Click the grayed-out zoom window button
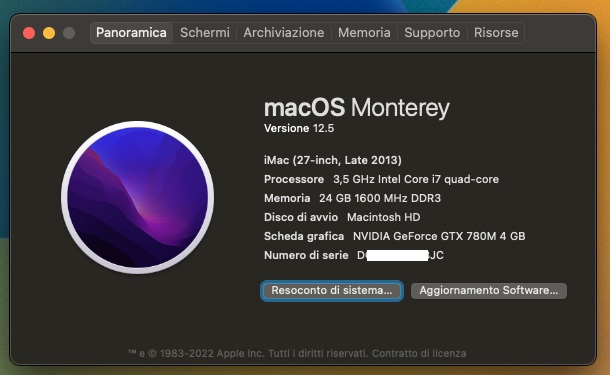Image resolution: width=610 pixels, height=375 pixels. tap(69, 33)
